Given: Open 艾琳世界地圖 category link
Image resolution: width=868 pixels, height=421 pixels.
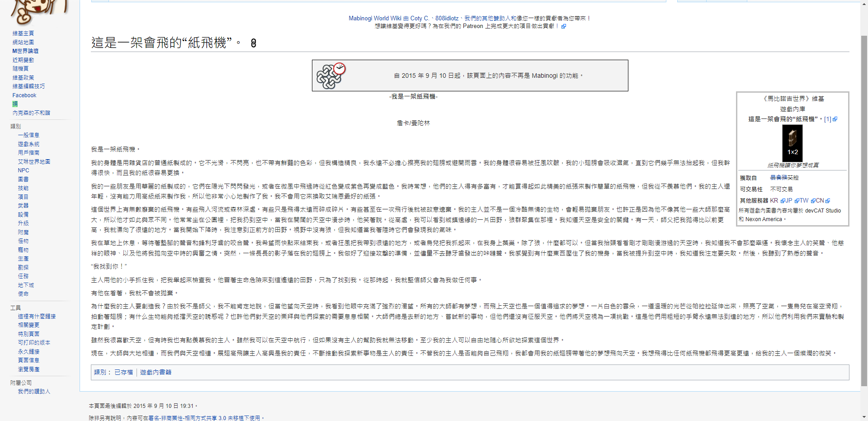Looking at the screenshot, I should coord(34,161).
